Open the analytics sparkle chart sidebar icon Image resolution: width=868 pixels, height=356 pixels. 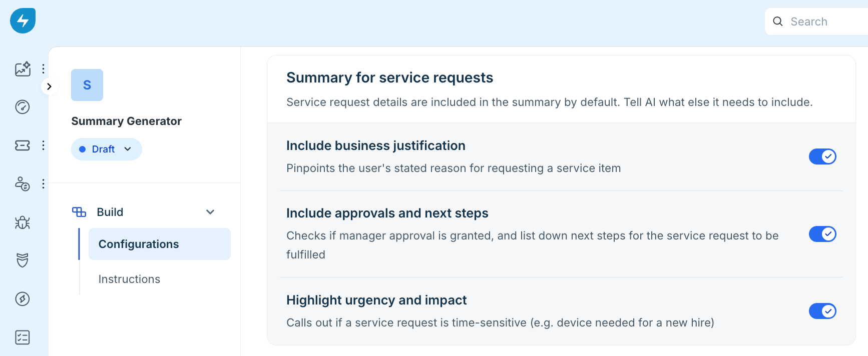(x=23, y=69)
